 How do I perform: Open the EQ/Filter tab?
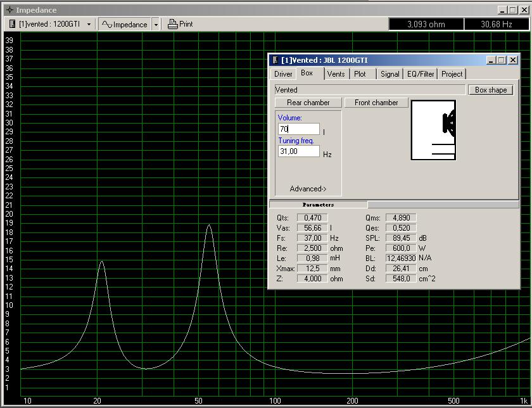(421, 74)
